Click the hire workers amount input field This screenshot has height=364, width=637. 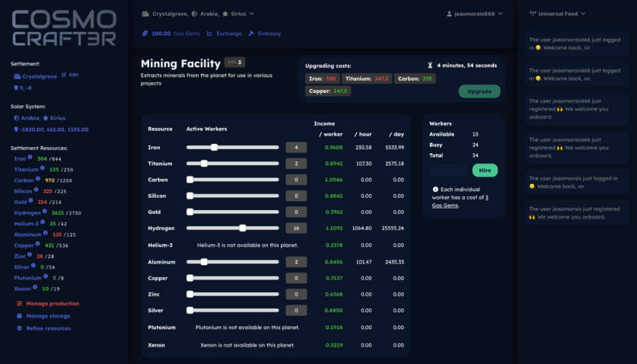(x=448, y=171)
